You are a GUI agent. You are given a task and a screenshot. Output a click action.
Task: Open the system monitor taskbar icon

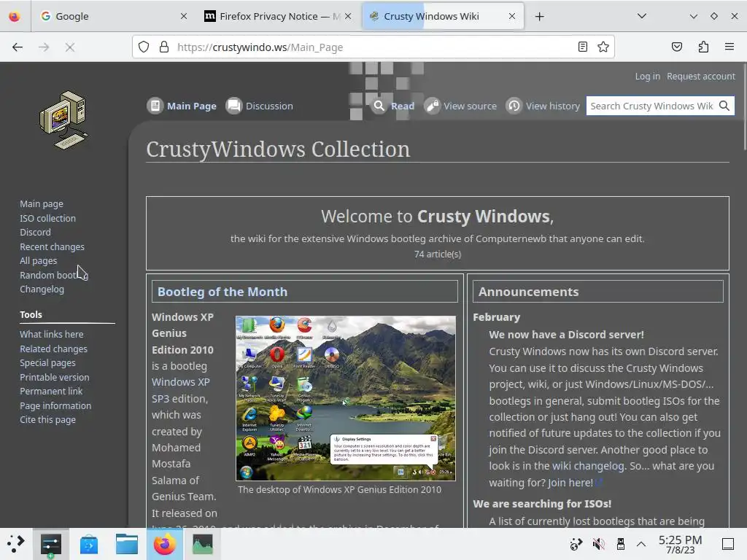(203, 544)
